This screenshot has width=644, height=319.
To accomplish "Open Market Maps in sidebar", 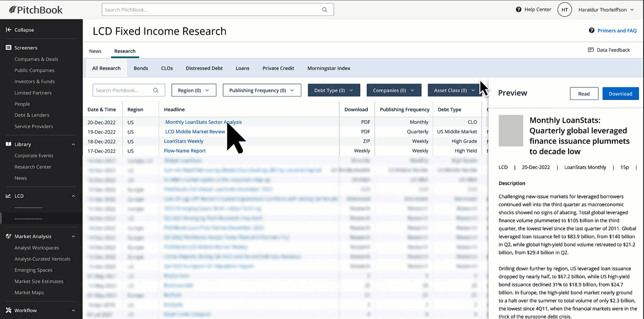I will [x=29, y=293].
